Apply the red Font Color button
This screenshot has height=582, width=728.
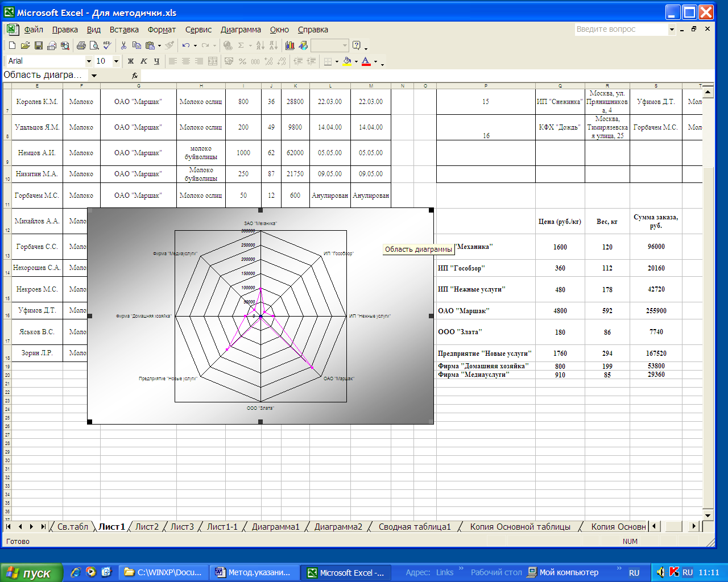[366, 61]
